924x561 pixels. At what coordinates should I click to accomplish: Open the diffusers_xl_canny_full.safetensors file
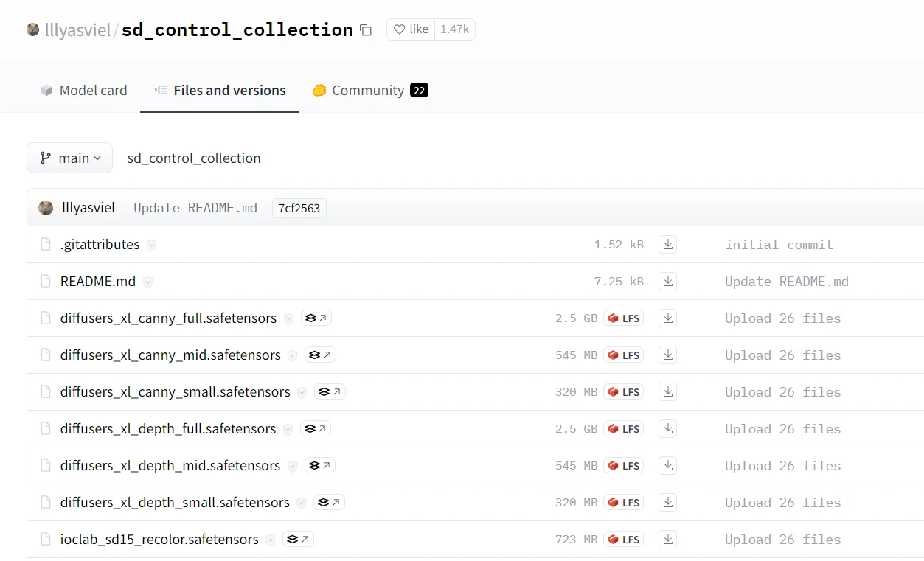click(168, 318)
